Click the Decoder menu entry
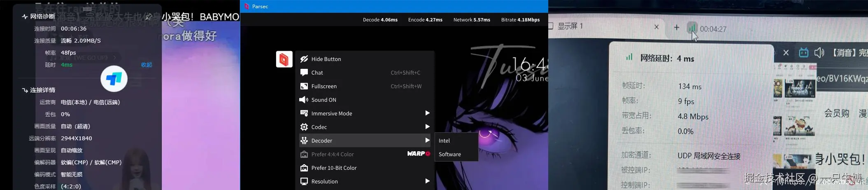This screenshot has height=190, width=868. pos(365,141)
